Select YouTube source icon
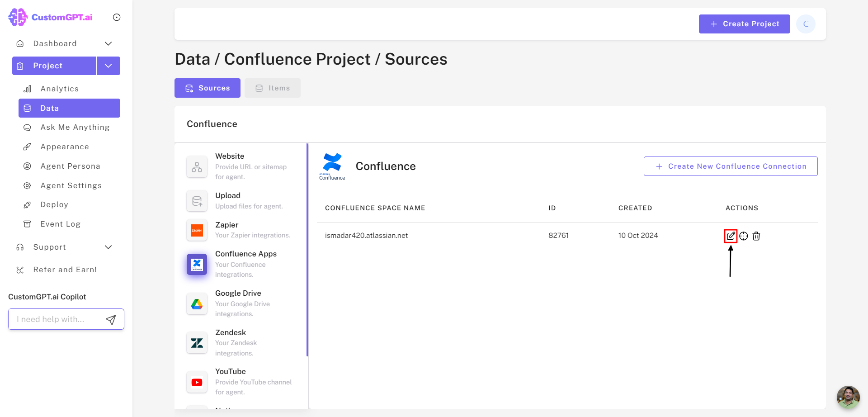The width and height of the screenshot is (868, 417). point(197,382)
